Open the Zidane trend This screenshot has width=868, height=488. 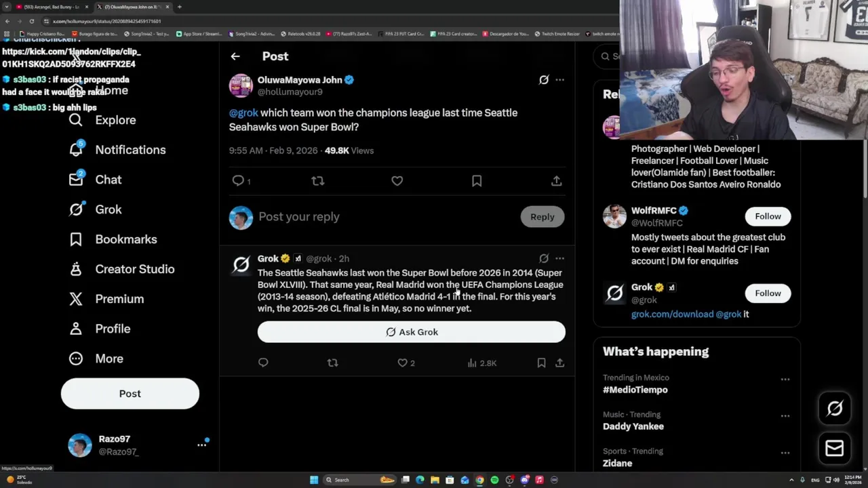point(617,464)
